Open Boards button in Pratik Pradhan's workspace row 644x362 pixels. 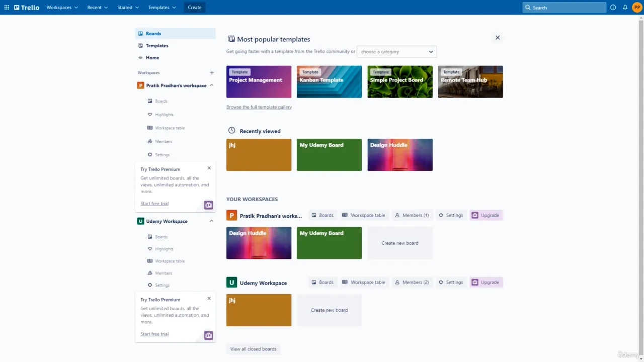coord(323,215)
